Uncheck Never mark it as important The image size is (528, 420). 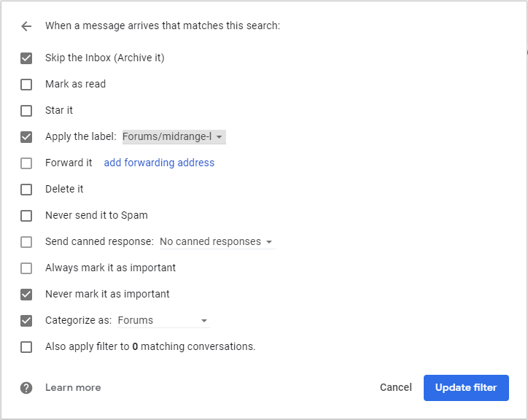coord(26,295)
